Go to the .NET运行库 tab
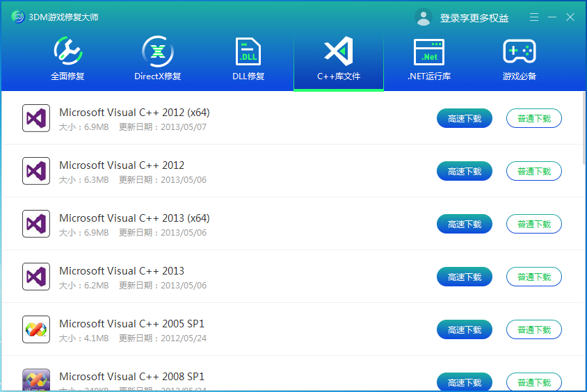The width and height of the screenshot is (587, 392). [429, 59]
